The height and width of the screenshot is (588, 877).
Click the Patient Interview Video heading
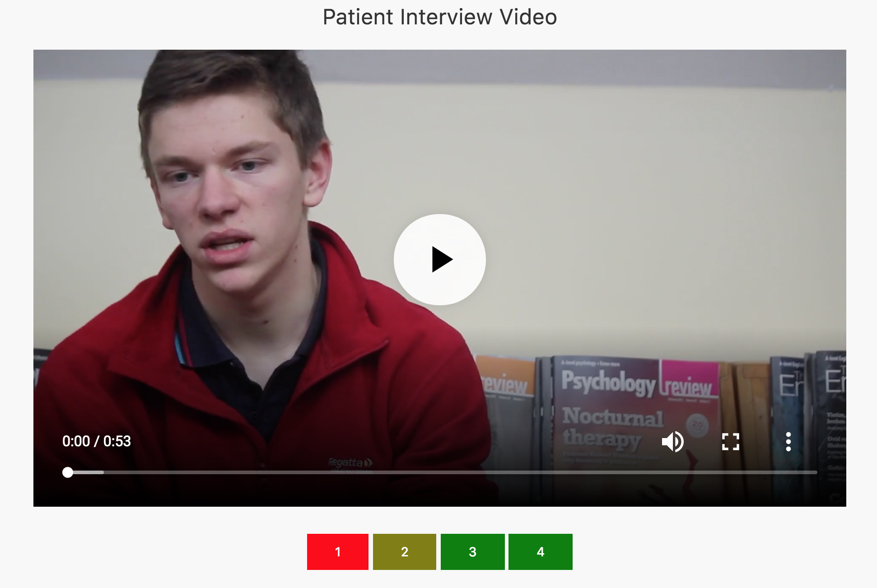click(x=440, y=17)
